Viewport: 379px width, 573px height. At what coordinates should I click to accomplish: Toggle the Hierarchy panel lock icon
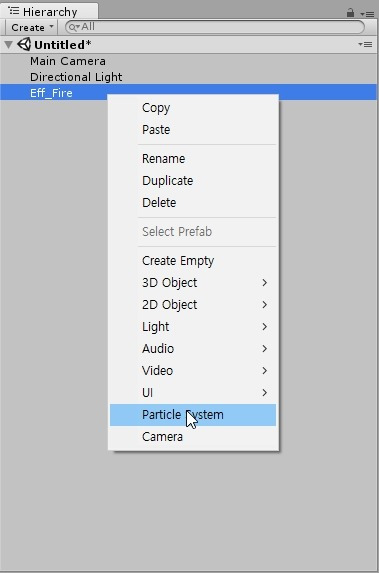click(x=350, y=13)
